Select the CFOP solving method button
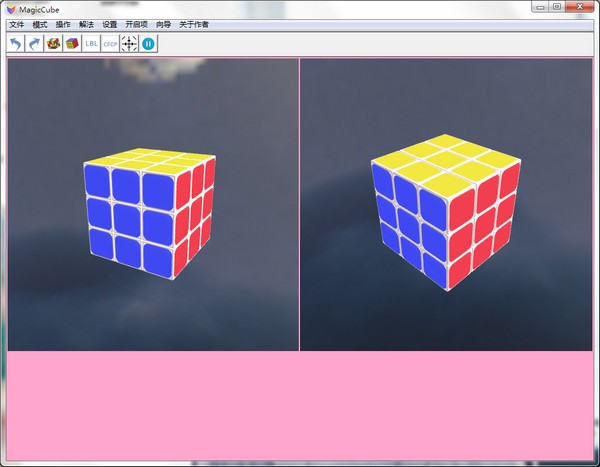This screenshot has width=600, height=467. (111, 44)
